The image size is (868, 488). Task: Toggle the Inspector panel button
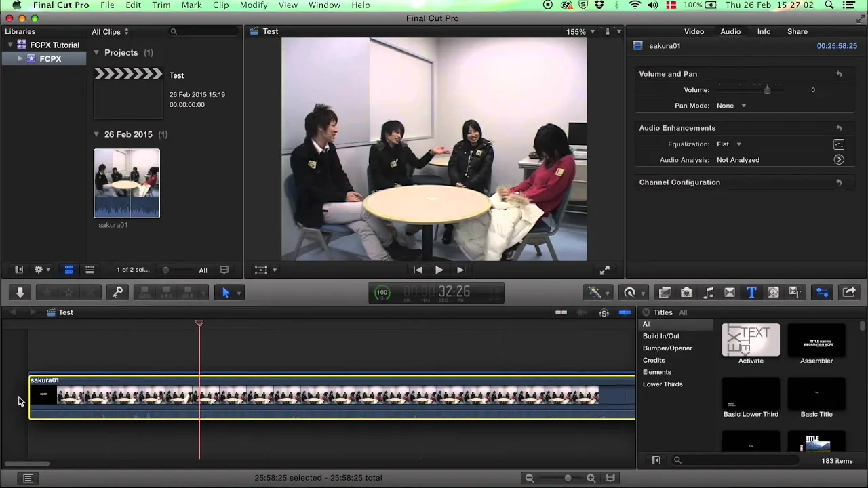point(822,292)
